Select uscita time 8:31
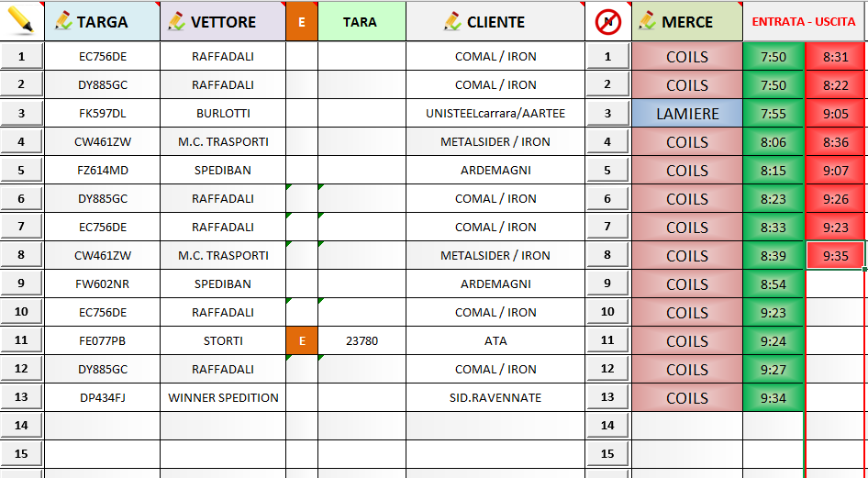The image size is (868, 478). click(835, 57)
